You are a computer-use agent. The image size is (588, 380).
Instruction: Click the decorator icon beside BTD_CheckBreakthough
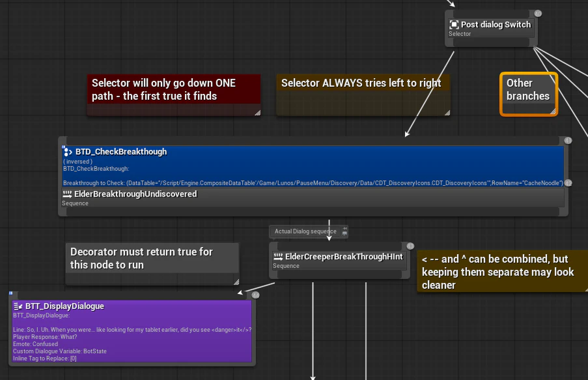68,152
